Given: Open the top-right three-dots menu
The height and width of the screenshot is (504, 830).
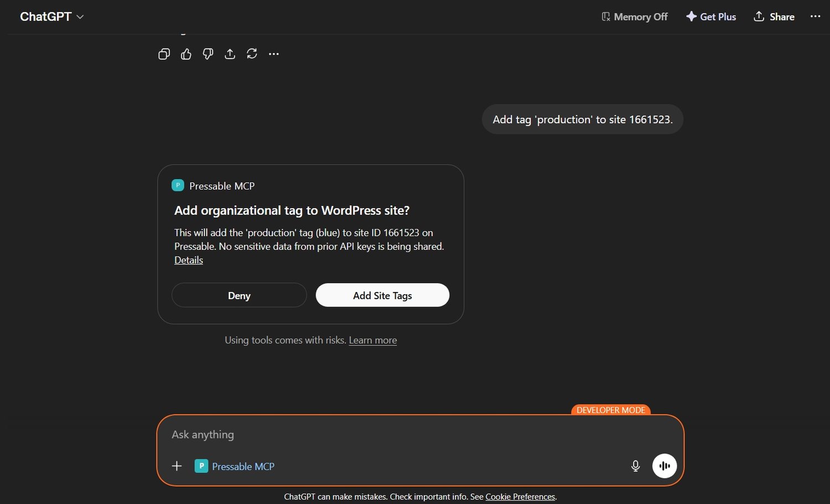Looking at the screenshot, I should [x=815, y=17].
